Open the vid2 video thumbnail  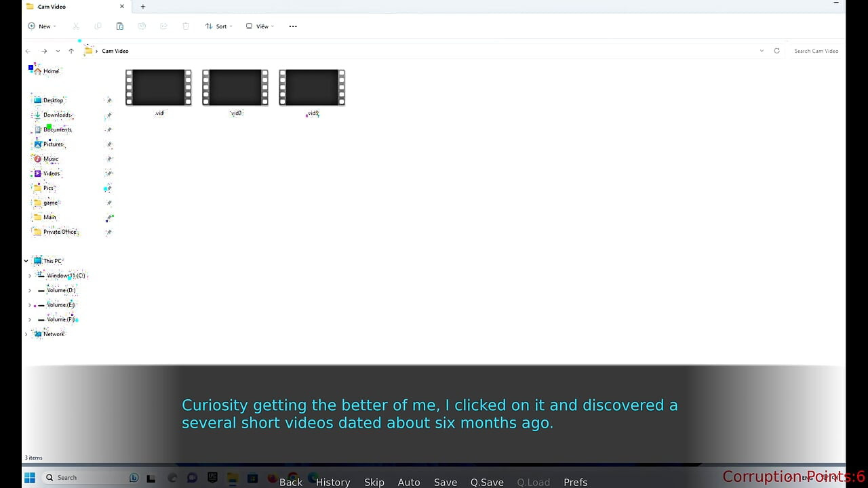[x=235, y=87]
